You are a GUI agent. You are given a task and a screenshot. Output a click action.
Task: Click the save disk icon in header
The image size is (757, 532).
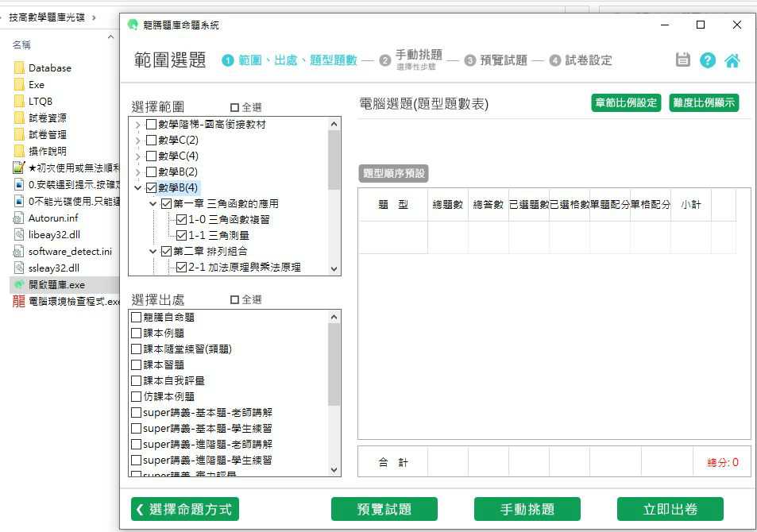point(682,60)
